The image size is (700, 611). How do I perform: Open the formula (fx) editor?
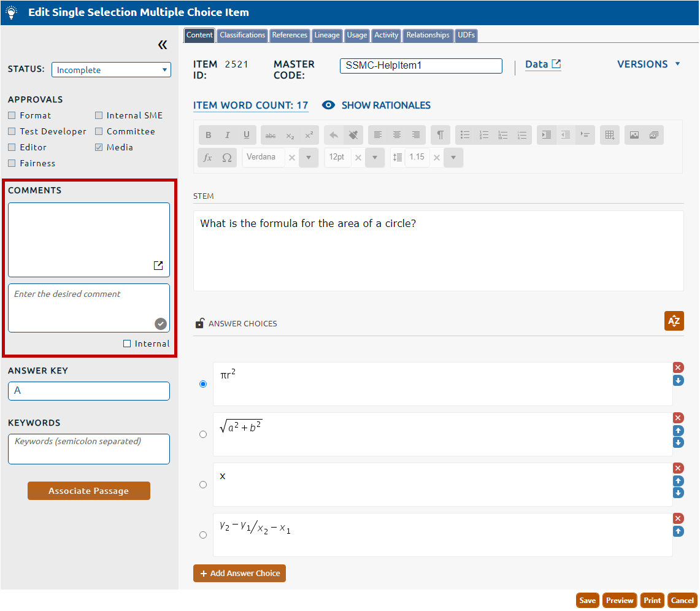click(x=207, y=158)
